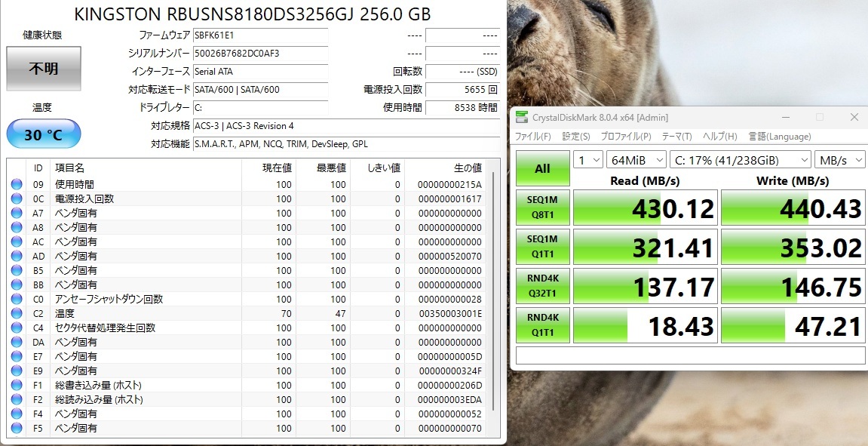Click the standard field ACS-3 | ACS-3 Revision 4
This screenshot has height=446, width=868.
click(x=346, y=126)
